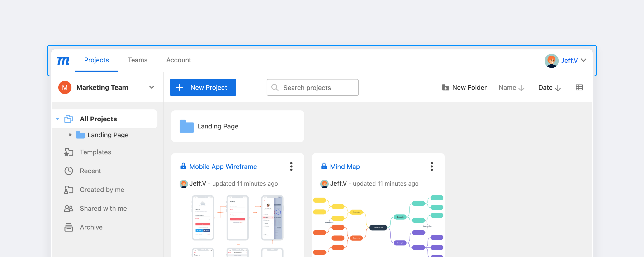
Task: Select the Created by me filter
Action: pos(102,190)
